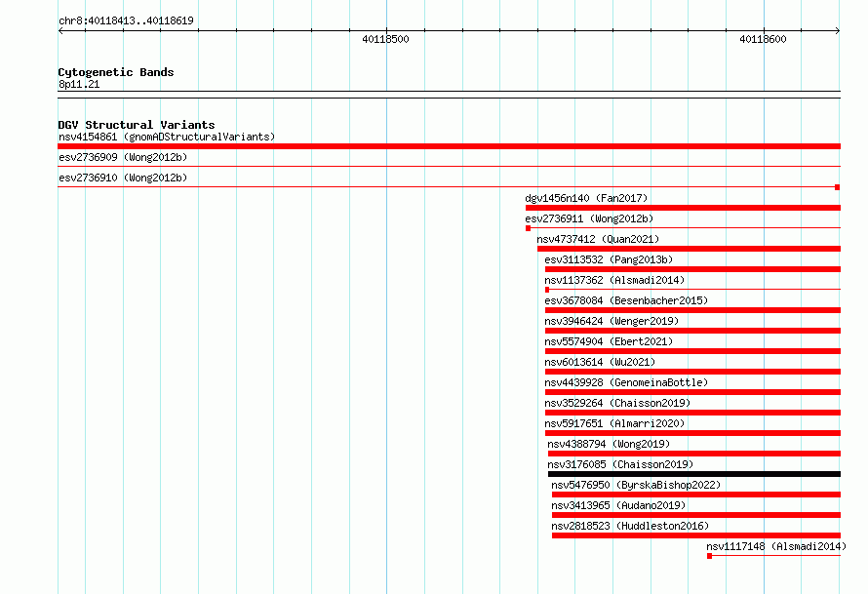Image resolution: width=868 pixels, height=594 pixels.
Task: Click the 40118600 ruler position label
Action: (x=763, y=39)
